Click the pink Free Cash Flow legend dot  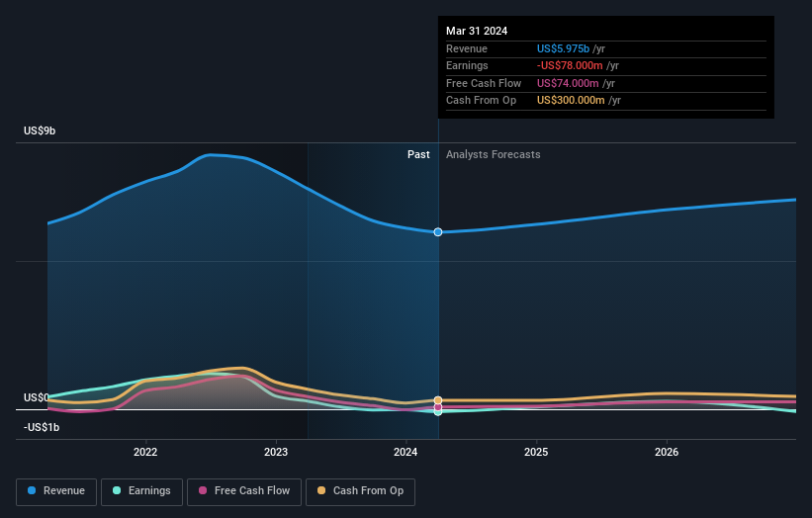203,490
